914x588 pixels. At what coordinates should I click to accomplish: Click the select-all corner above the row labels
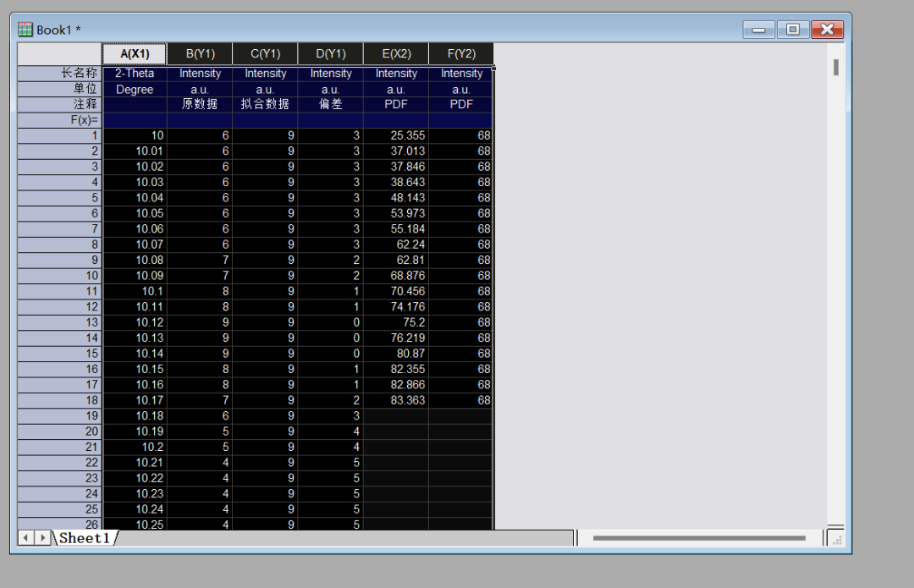click(x=59, y=54)
